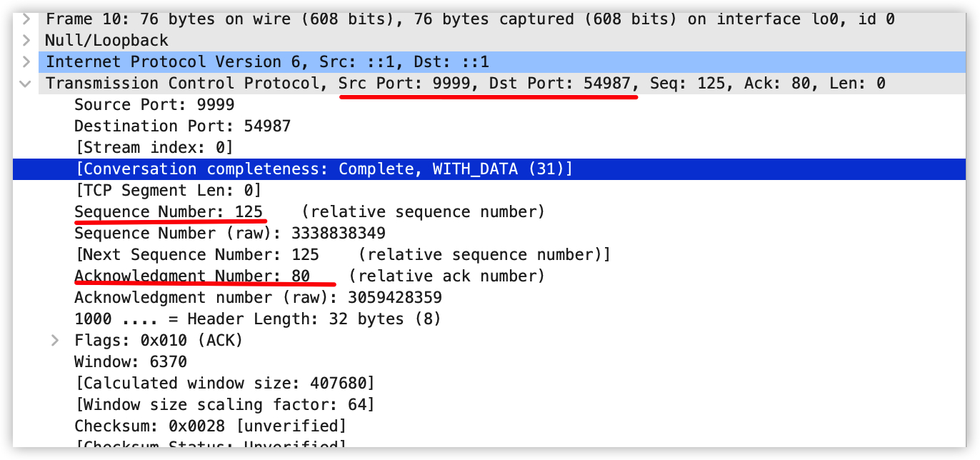This screenshot has height=460, width=980.
Task: Select the relative Sequence Number: 125 row
Action: [x=169, y=212]
